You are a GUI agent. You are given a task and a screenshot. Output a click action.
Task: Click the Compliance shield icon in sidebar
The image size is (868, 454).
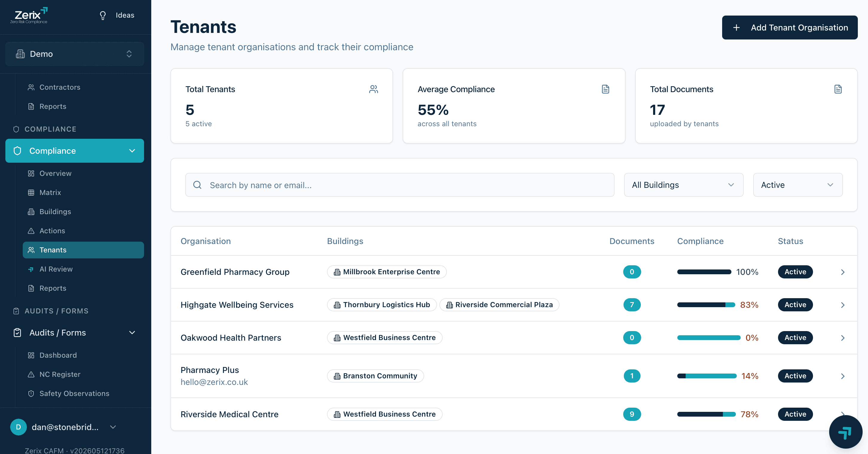click(x=17, y=151)
